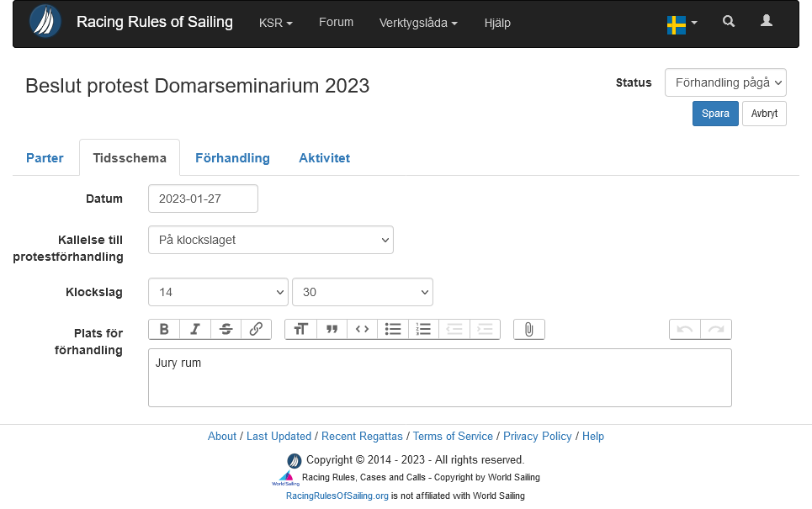Open the minutes dropdown showing 30
812x509 pixels.
click(x=362, y=292)
